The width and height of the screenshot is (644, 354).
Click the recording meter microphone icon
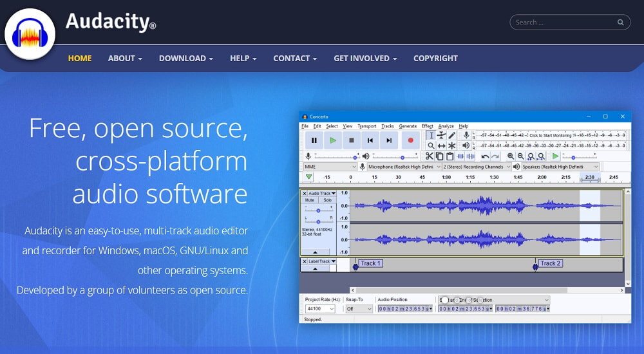click(x=466, y=135)
